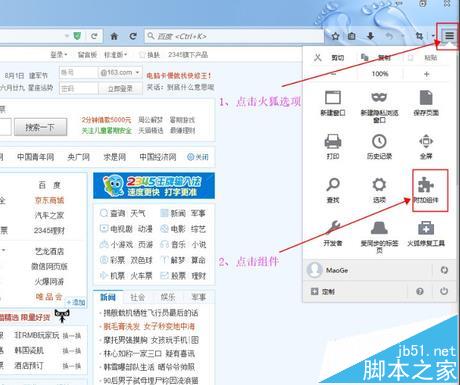Open 唯品会 link
The width and height of the screenshot is (460, 385).
point(49,297)
